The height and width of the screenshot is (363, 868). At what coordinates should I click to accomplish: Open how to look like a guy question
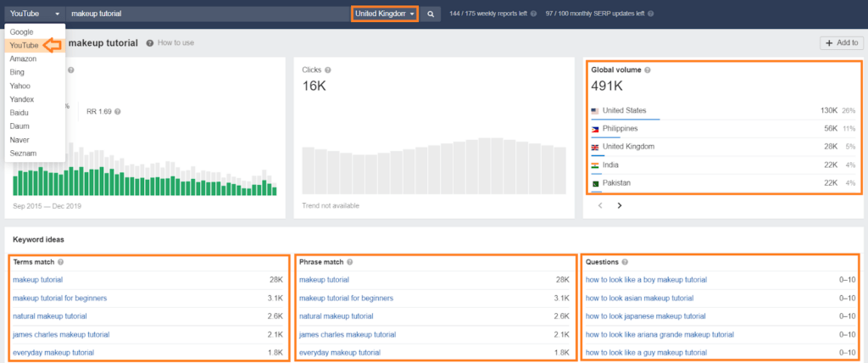pos(646,353)
